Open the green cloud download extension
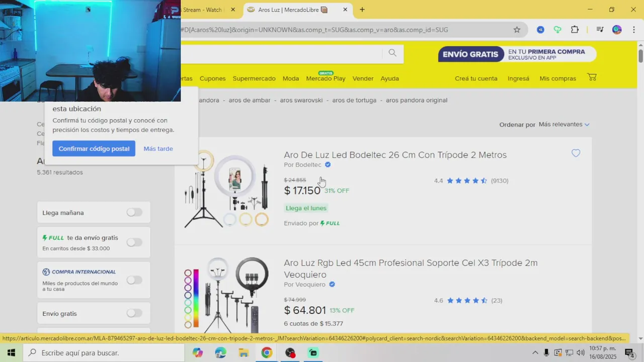 [557, 30]
